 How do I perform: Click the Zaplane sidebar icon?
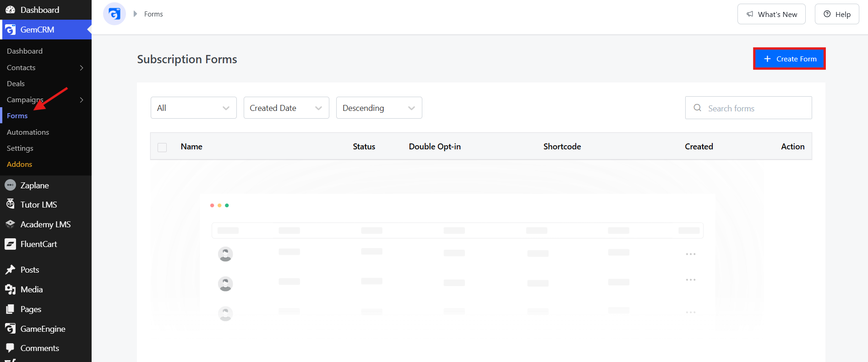point(10,185)
